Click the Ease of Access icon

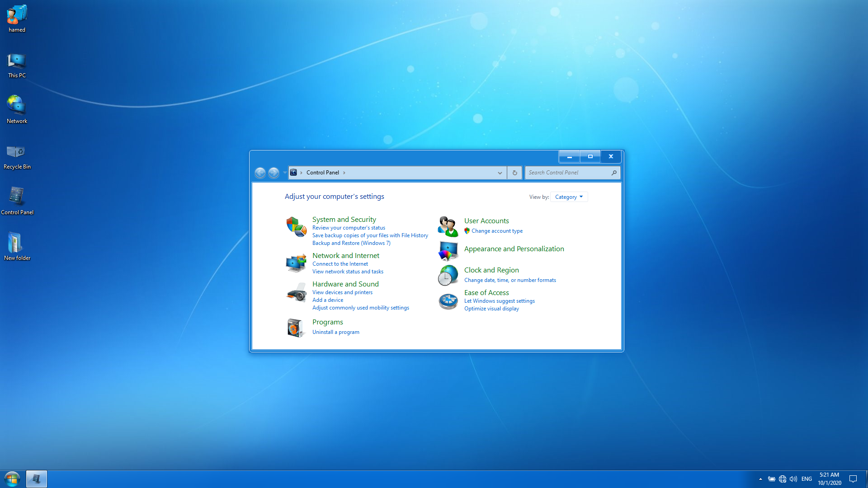point(448,301)
